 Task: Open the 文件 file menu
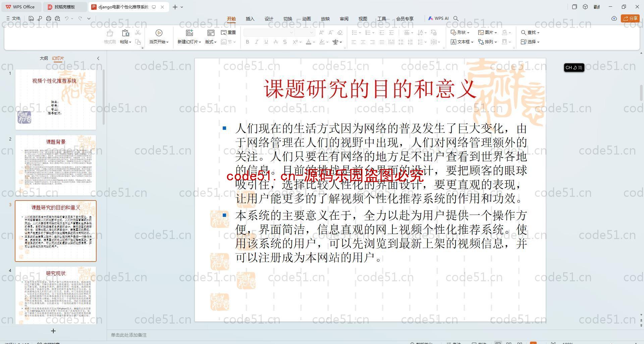click(13, 18)
